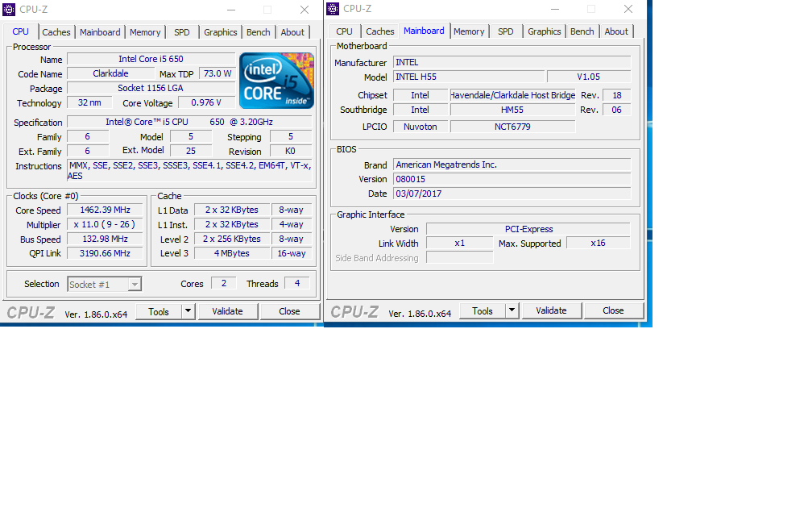The height and width of the screenshot is (508, 812).
Task: Open Bench tab in left window
Action: pos(258,32)
